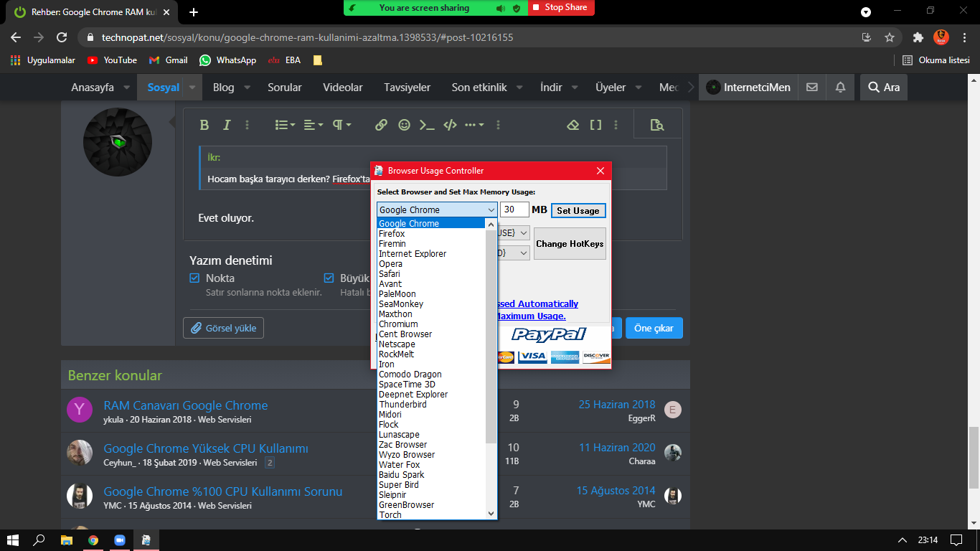The height and width of the screenshot is (551, 980).
Task: Open the insert-more ellipsis dropdown
Action: click(x=474, y=125)
